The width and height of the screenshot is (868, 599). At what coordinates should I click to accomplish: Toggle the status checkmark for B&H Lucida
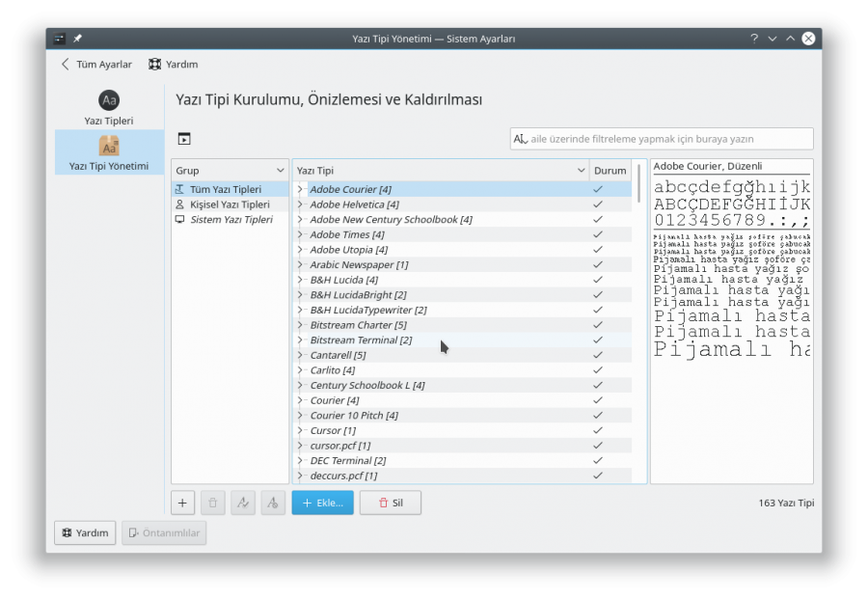pyautogui.click(x=598, y=280)
